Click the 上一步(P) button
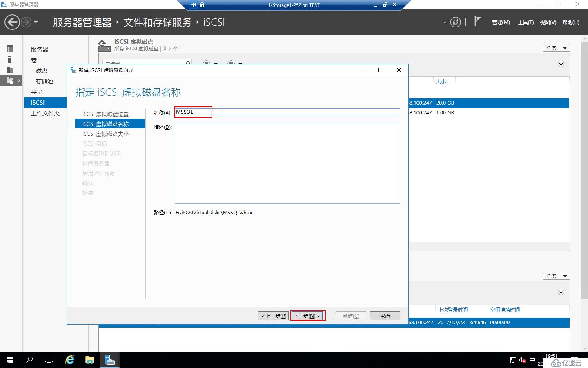Viewport: 588px width, 368px height. tap(273, 316)
